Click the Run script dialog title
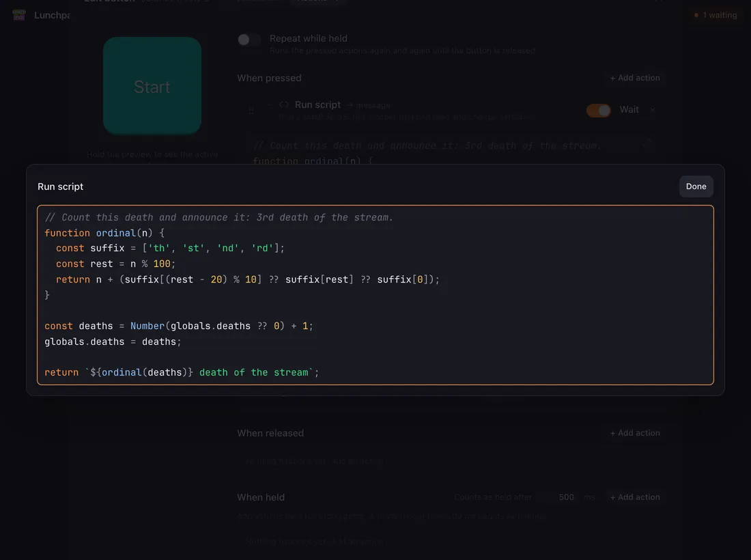Viewport: 751px width, 560px height. [x=60, y=186]
